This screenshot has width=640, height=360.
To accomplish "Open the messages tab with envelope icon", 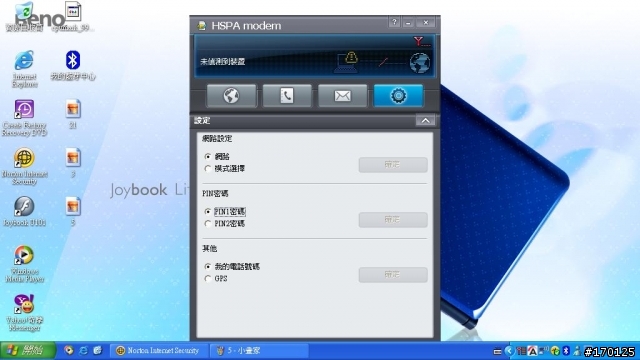I will tap(342, 96).
